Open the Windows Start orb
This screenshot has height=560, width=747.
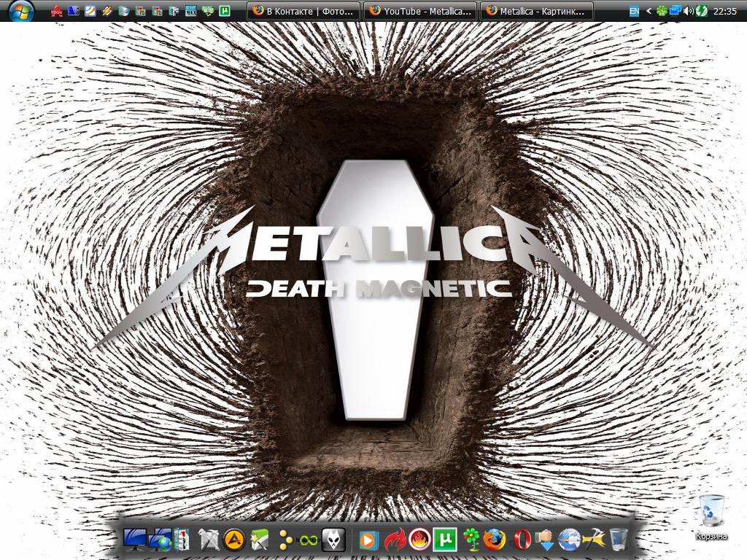(x=21, y=11)
